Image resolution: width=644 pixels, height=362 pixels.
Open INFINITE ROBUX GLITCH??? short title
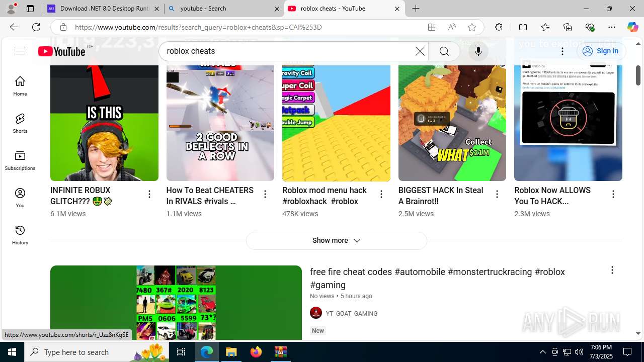[81, 196]
